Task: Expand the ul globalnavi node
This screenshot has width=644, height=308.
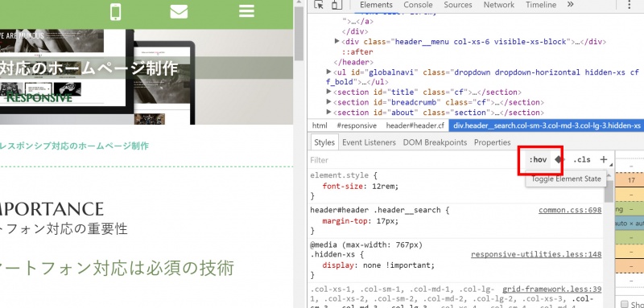Action: (328, 72)
